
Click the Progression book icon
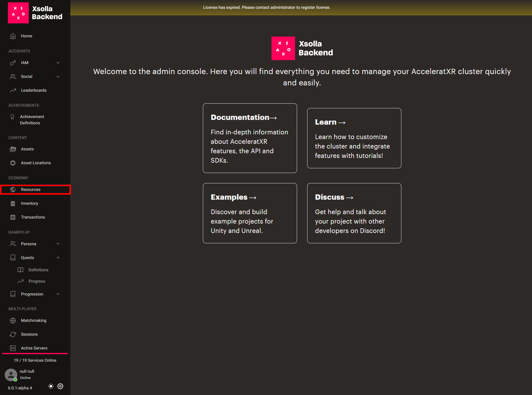tap(13, 294)
